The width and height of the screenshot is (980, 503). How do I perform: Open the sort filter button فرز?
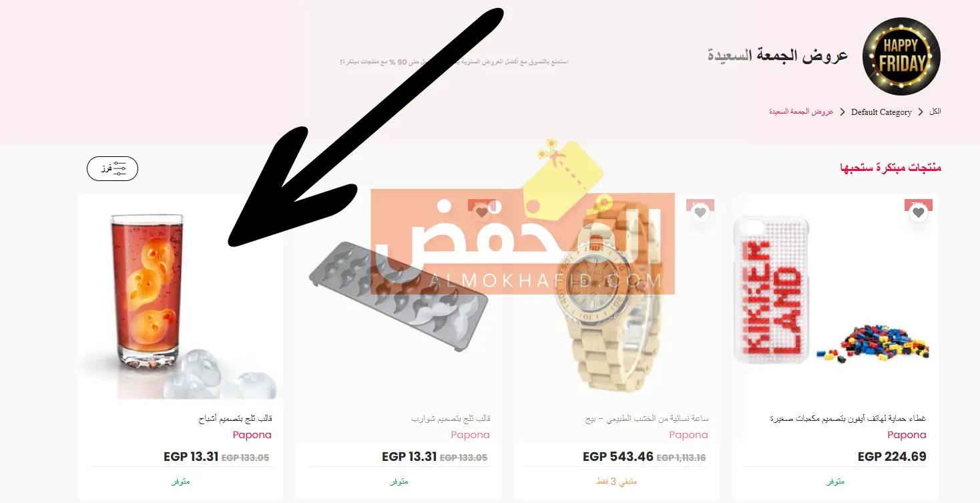tap(112, 168)
